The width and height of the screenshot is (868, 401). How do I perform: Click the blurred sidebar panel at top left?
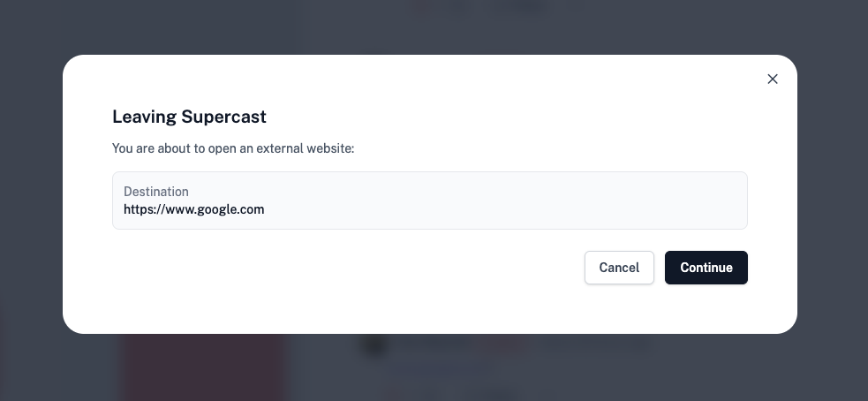[x=177, y=26]
